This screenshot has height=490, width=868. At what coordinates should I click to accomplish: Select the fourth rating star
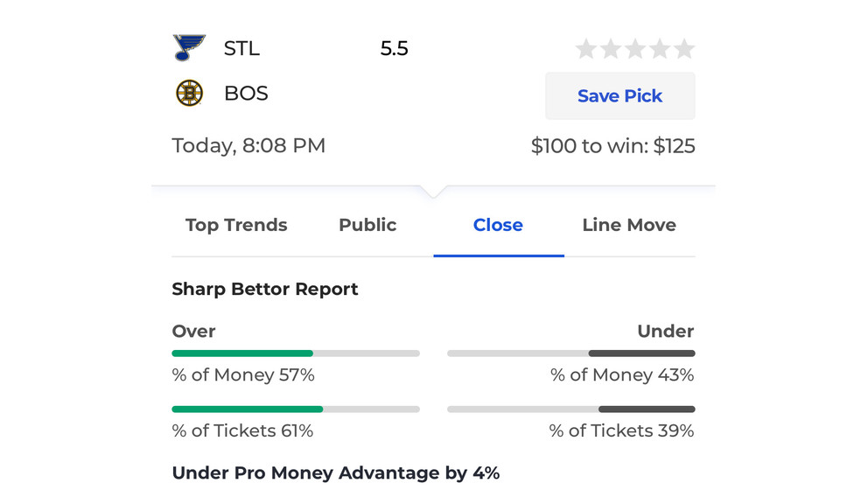pyautogui.click(x=660, y=49)
